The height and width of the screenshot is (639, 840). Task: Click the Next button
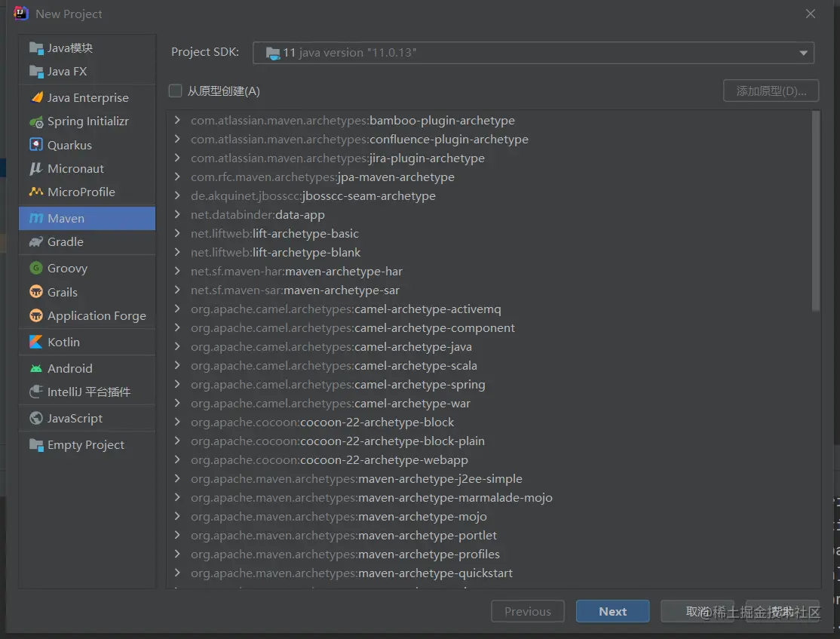pyautogui.click(x=613, y=611)
